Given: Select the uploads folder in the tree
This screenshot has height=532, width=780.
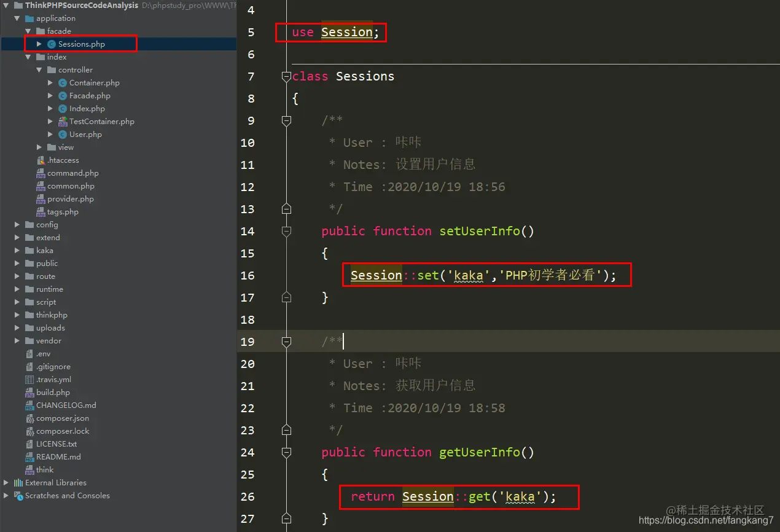Looking at the screenshot, I should (50, 328).
